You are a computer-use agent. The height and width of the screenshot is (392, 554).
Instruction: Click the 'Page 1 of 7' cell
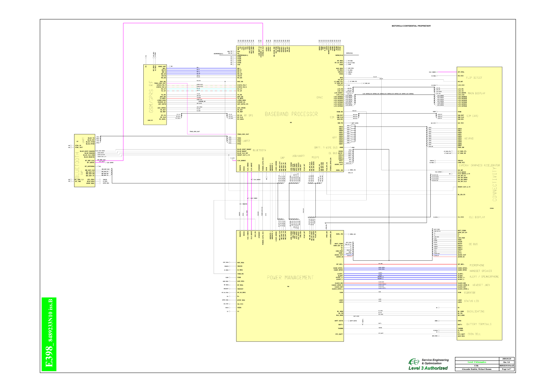point(506,369)
